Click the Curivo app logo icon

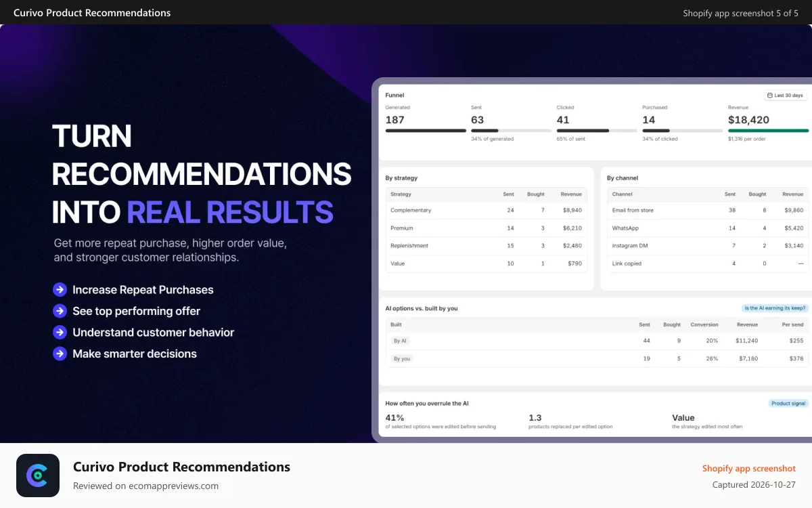coord(38,475)
